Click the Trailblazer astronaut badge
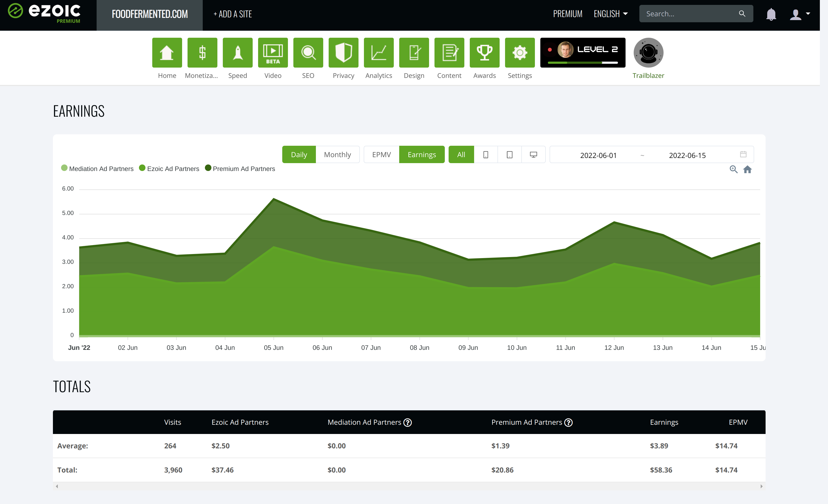 pyautogui.click(x=648, y=52)
